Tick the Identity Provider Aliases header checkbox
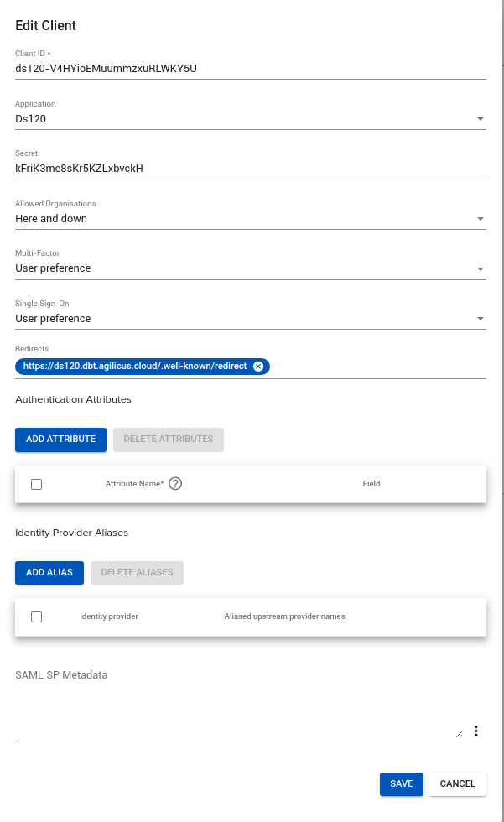The width and height of the screenshot is (504, 822). 36,616
